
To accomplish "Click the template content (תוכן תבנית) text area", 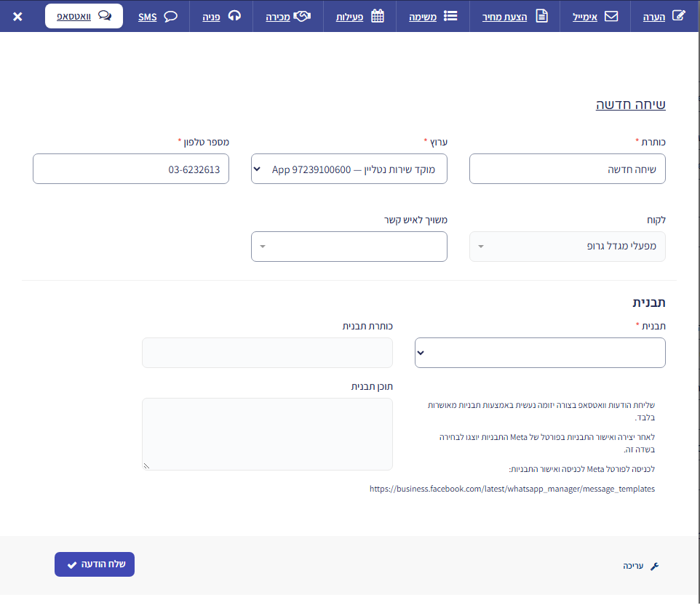I will [267, 434].
